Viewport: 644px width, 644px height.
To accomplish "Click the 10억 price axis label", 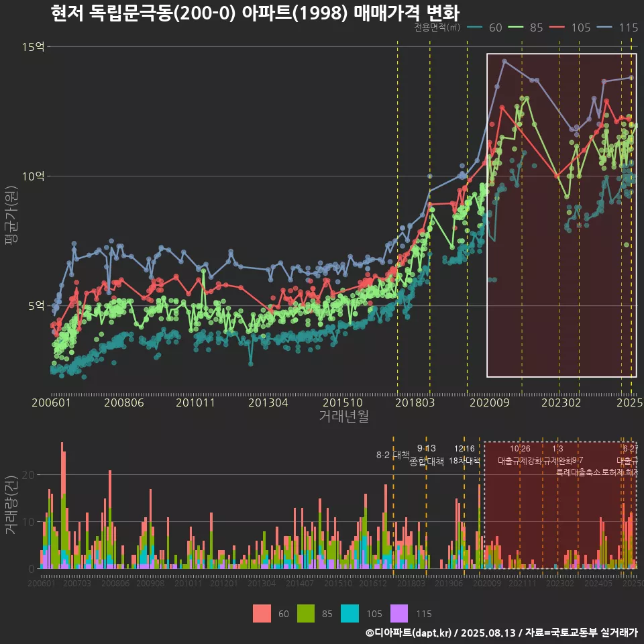I will 34,176.
